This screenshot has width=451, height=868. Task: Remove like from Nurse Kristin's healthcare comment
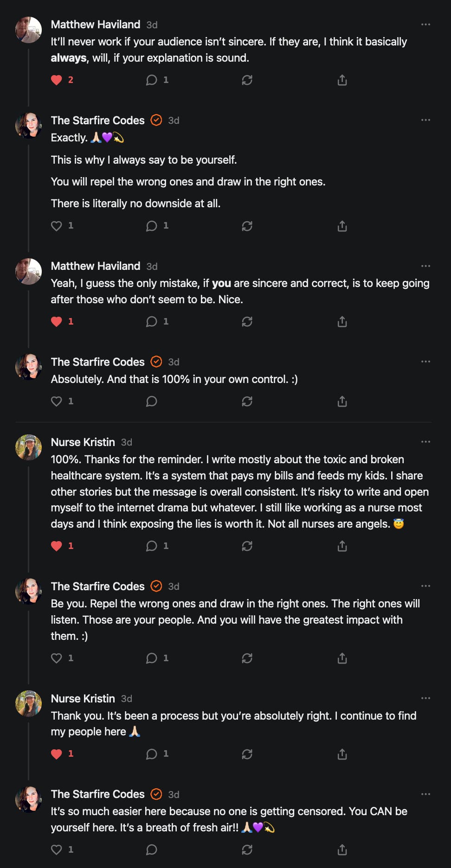pyautogui.click(x=57, y=546)
